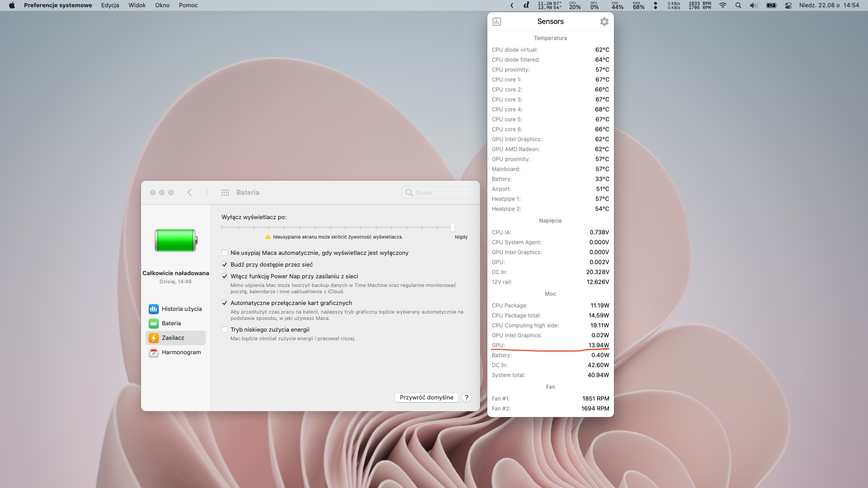
Task: Click 'Przywróć domyślne' button
Action: [426, 398]
